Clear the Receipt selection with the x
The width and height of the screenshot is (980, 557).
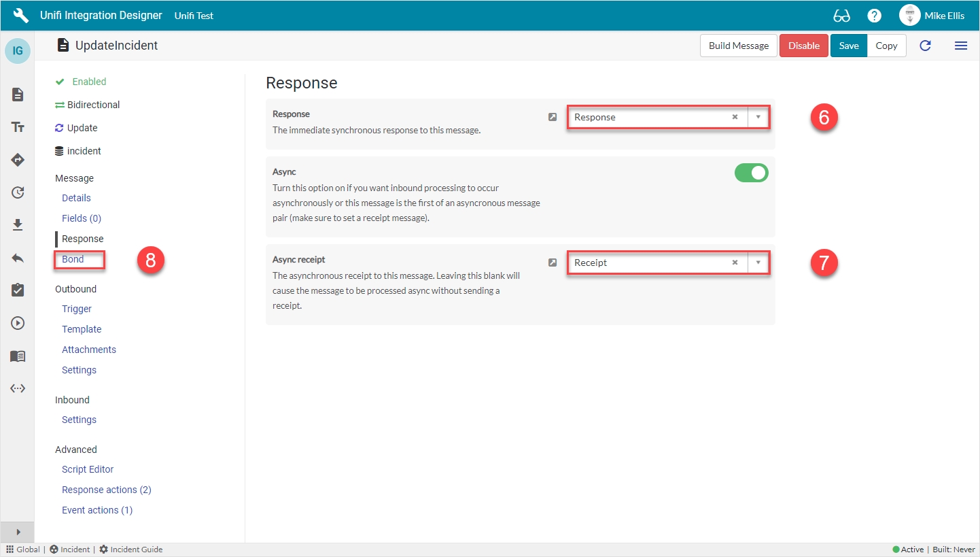[x=735, y=263]
